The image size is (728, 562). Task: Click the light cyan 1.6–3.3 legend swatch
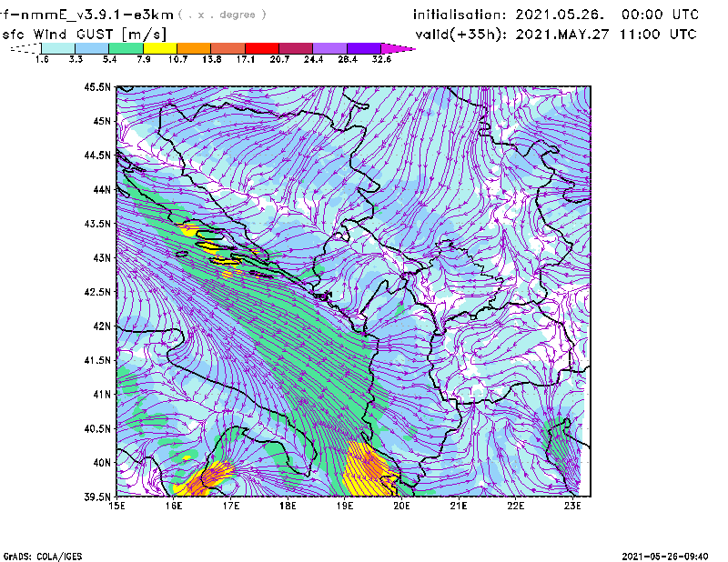(x=58, y=48)
